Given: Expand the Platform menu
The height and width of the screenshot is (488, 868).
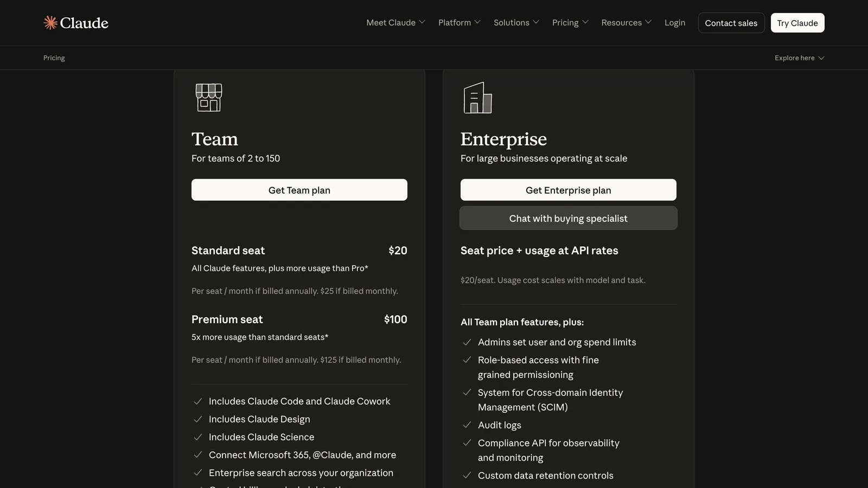Looking at the screenshot, I should (x=459, y=23).
